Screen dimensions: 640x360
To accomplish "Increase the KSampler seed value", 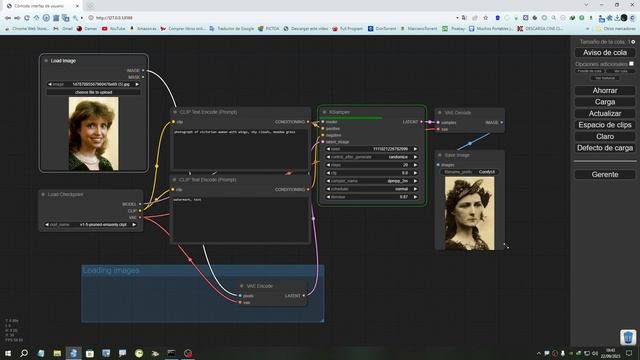I will pyautogui.click(x=416, y=149).
